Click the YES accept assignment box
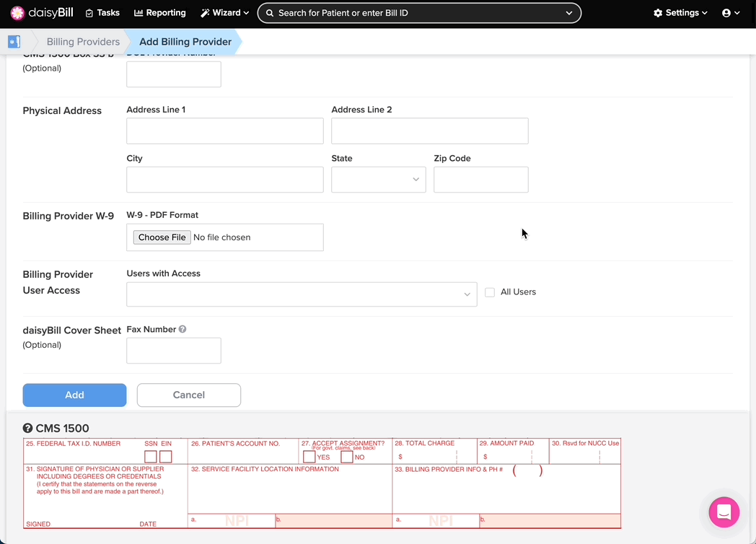756x544 pixels. 309,456
